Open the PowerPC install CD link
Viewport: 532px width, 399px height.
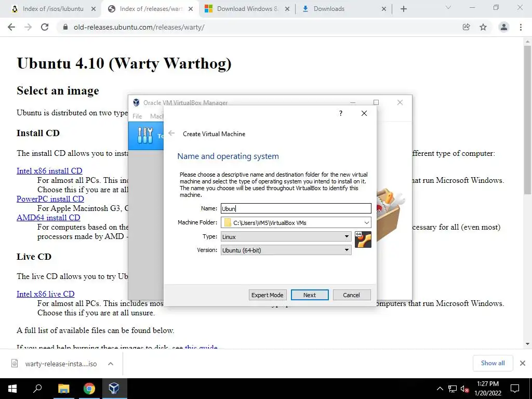click(x=50, y=199)
